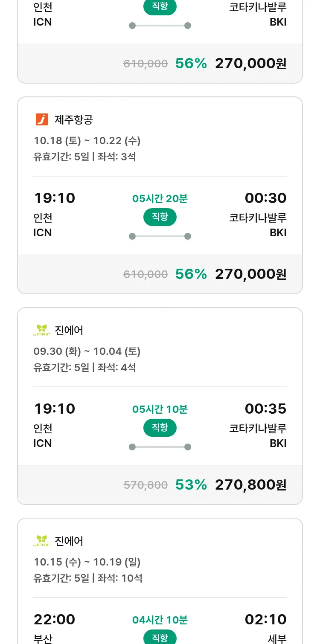
Task: Select the 22:00 departure from 부산
Action: (55, 619)
